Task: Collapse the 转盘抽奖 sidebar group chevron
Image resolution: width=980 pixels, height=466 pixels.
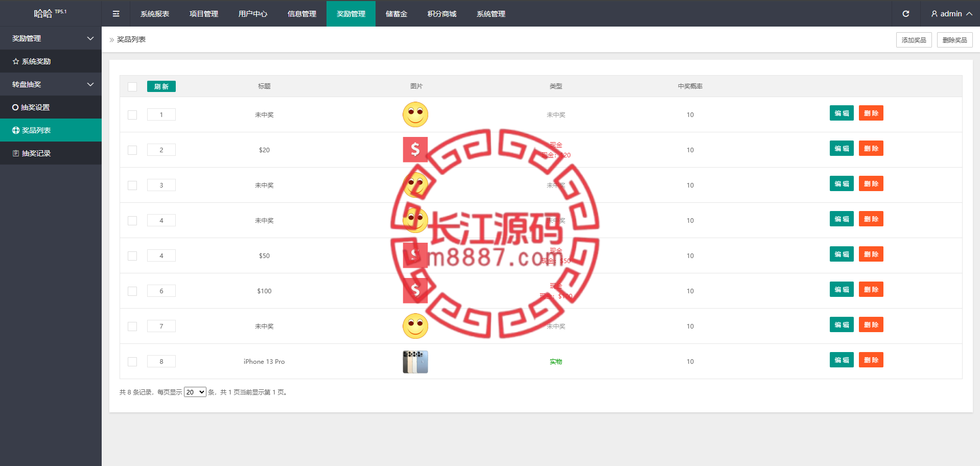Action: click(90, 84)
